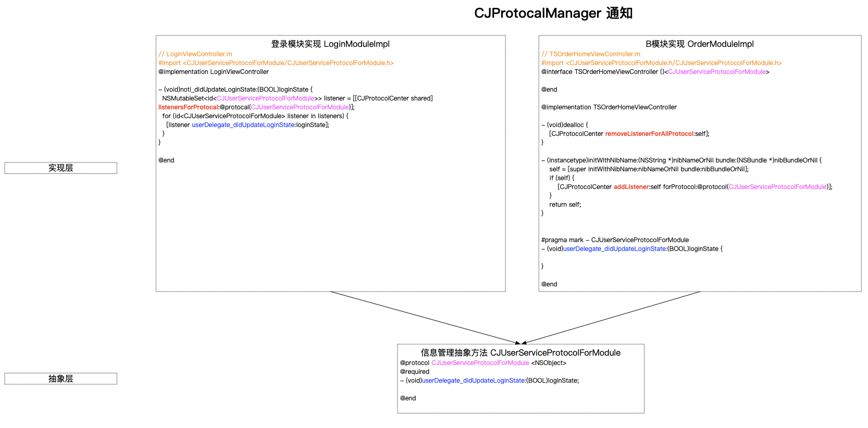Click header '信息管理抽象方法 CJUserServiceProtocolForModule'
The width and height of the screenshot is (868, 428).
pos(520,353)
